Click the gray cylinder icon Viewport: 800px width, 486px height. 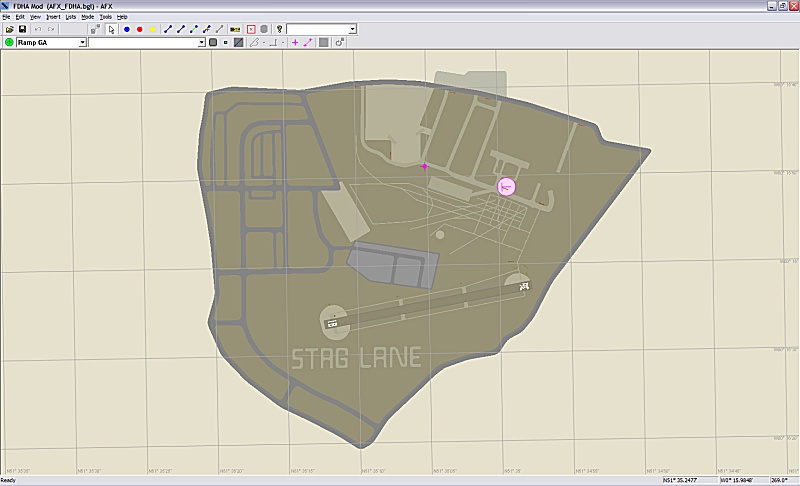(264, 30)
